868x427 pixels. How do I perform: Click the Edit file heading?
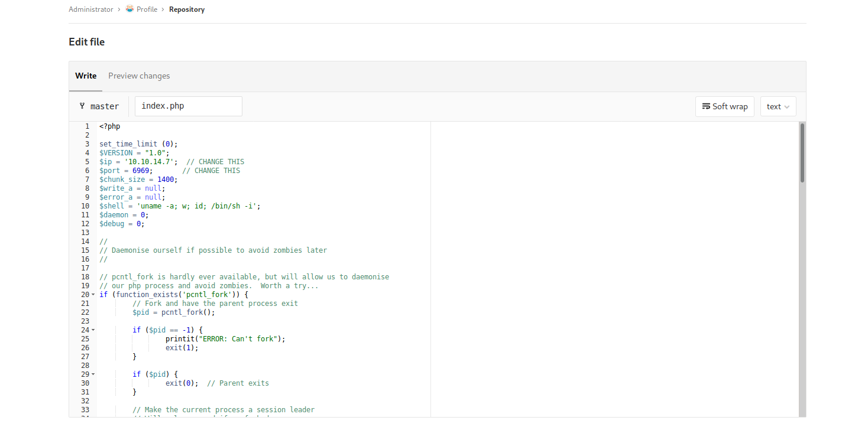tap(86, 42)
